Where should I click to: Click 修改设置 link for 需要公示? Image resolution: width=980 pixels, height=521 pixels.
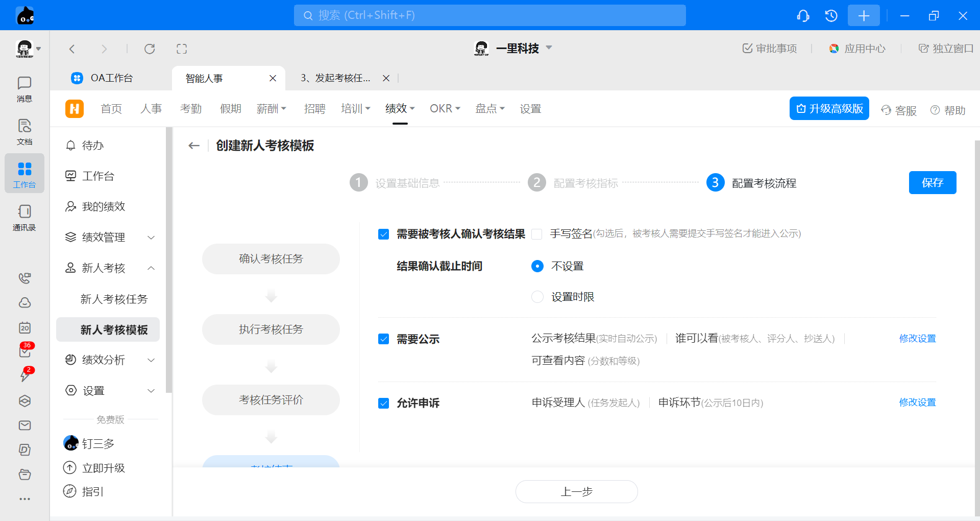(917, 339)
